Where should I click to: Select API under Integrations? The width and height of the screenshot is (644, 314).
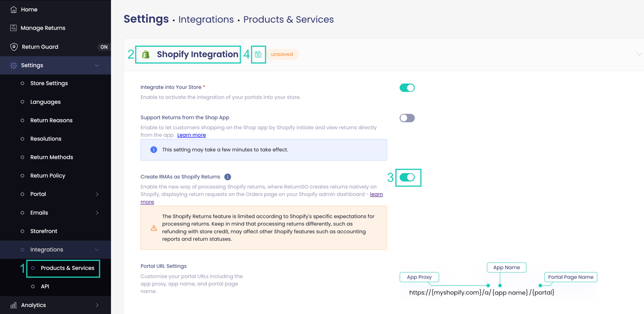click(x=45, y=286)
